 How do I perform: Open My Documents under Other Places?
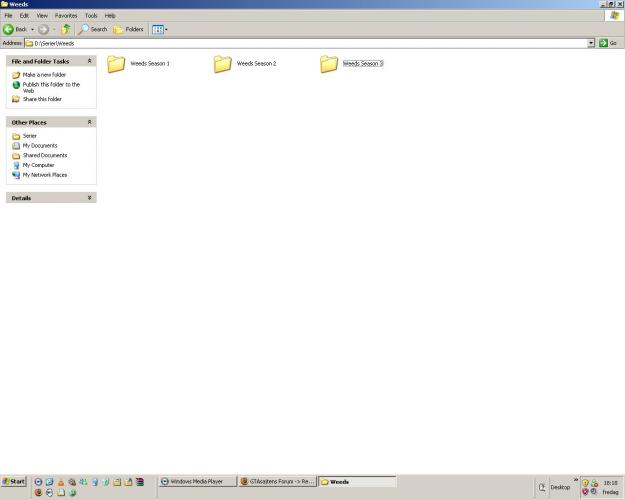click(x=40, y=146)
